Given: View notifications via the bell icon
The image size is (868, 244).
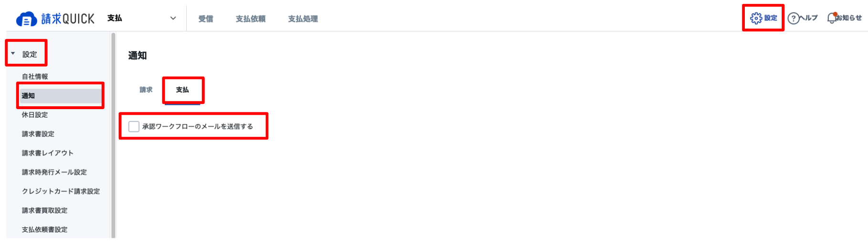Looking at the screenshot, I should (832, 18).
